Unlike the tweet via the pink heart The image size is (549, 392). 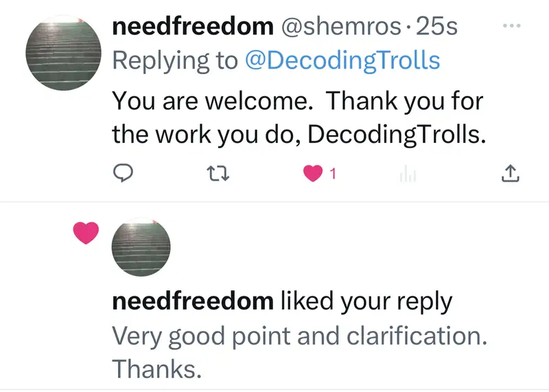[x=313, y=174]
